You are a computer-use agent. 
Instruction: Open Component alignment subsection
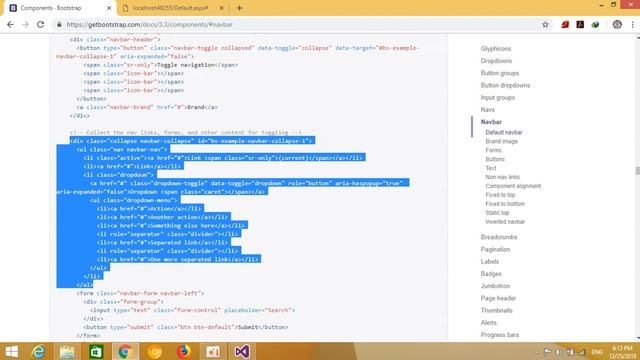click(513, 186)
